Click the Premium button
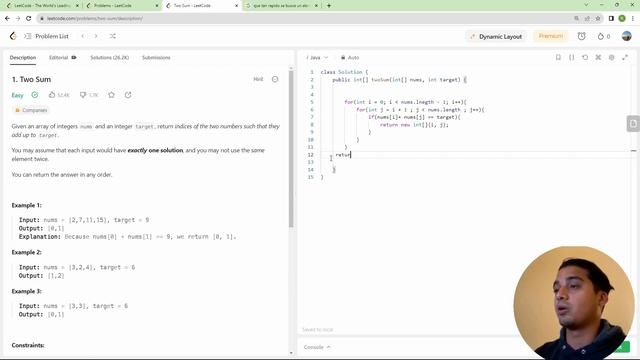Screen dimensions: 640x360 point(551,36)
